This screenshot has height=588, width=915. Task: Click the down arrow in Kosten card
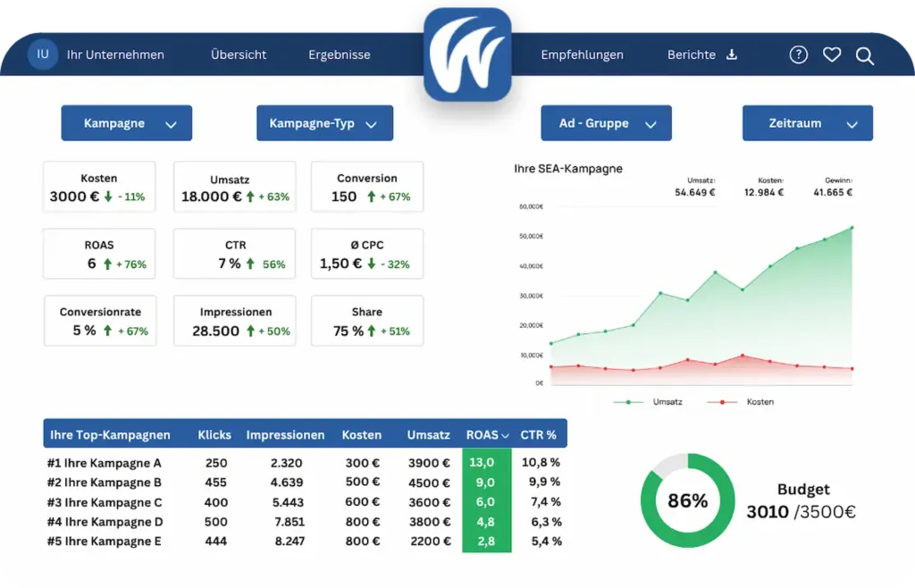pos(108,197)
